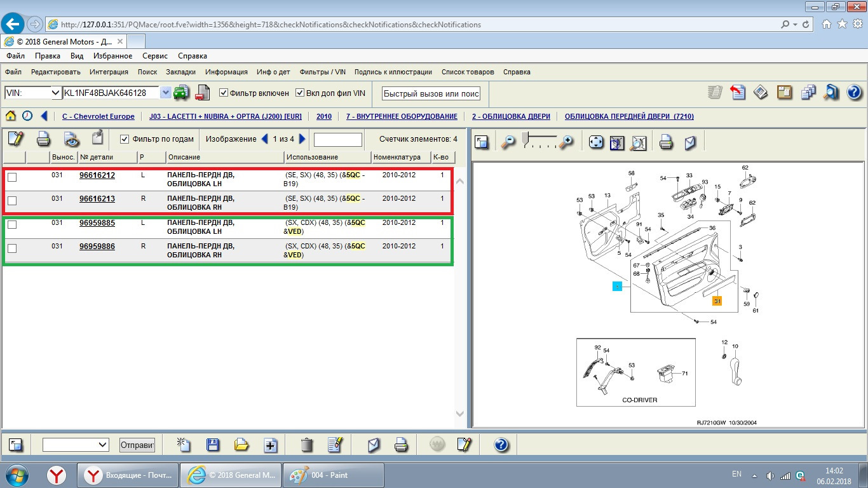Click the green car VIN lookup icon
Viewport: 868px width, 488px height.
coord(182,93)
